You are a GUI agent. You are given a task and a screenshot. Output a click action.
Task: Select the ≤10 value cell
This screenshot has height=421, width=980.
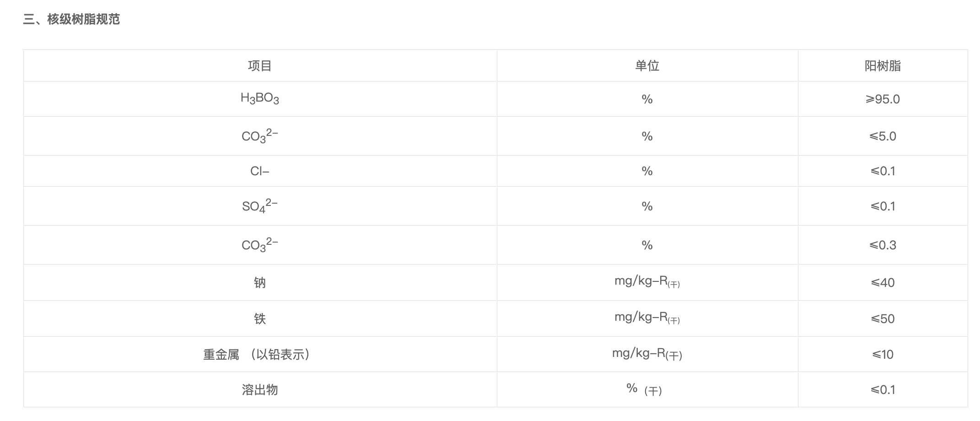pos(883,355)
